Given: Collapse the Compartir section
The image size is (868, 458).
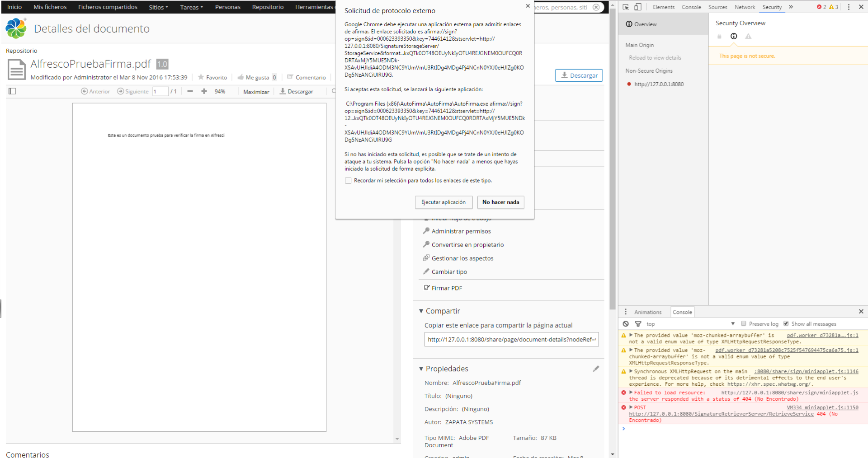Looking at the screenshot, I should coord(421,311).
